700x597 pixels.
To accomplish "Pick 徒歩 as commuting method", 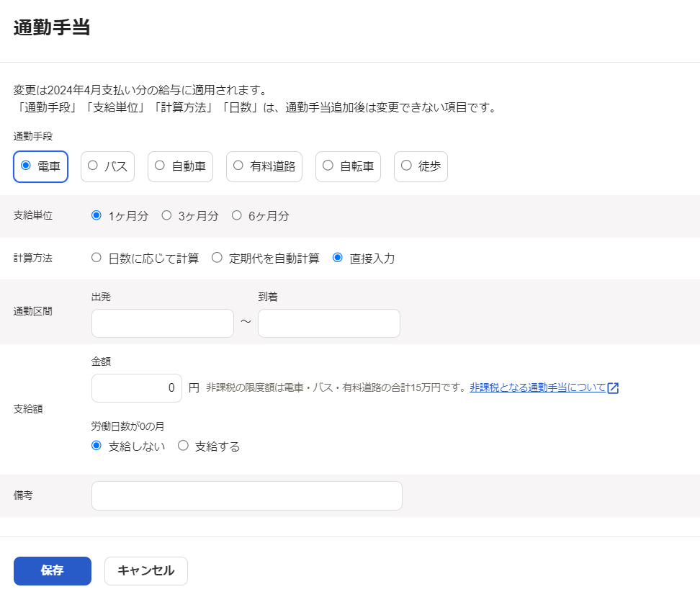I will point(421,166).
